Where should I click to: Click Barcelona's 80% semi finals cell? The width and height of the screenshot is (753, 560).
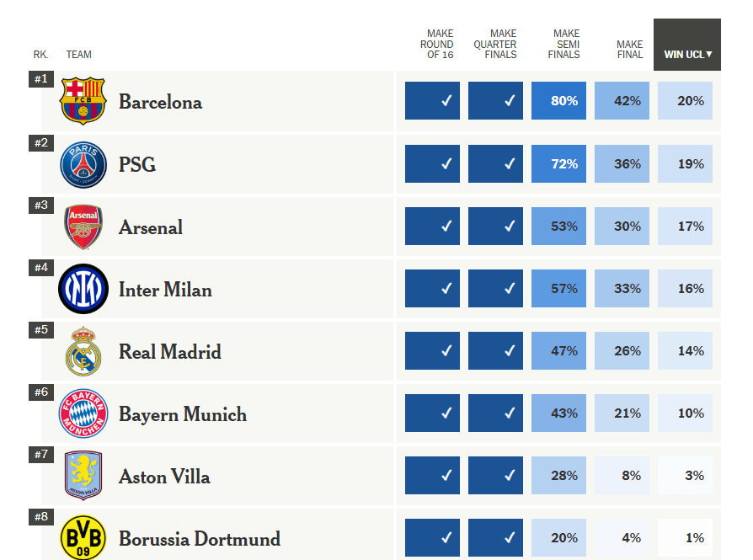(558, 101)
